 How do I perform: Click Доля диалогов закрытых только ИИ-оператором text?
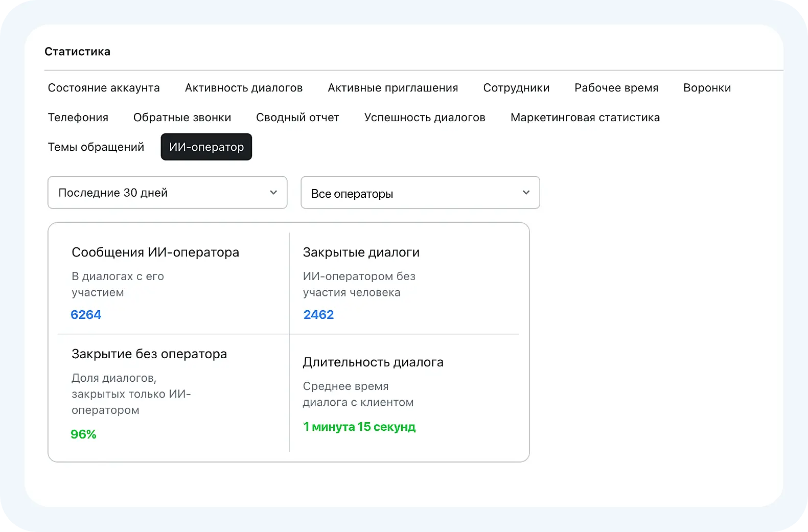[x=131, y=394]
